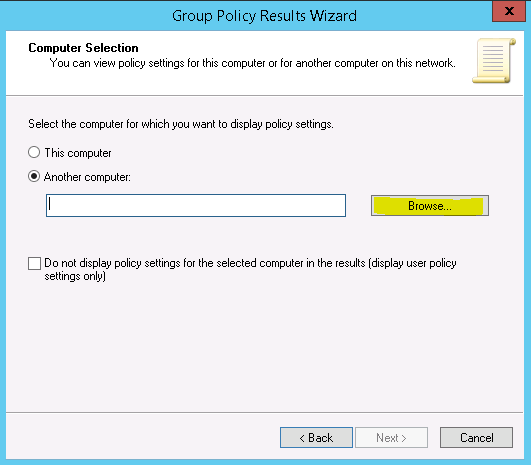The height and width of the screenshot is (465, 531).
Task: Click the "This computer" label text
Action: pyautogui.click(x=78, y=153)
